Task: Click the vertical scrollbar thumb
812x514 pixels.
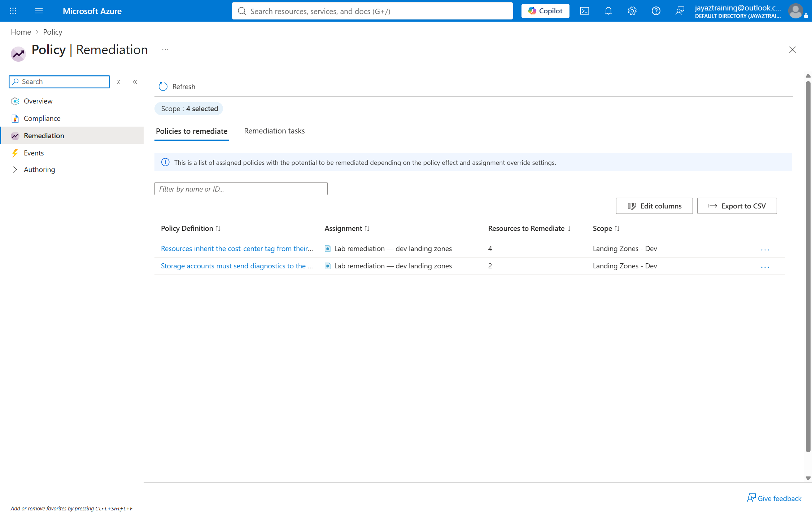Action: pyautogui.click(x=808, y=266)
